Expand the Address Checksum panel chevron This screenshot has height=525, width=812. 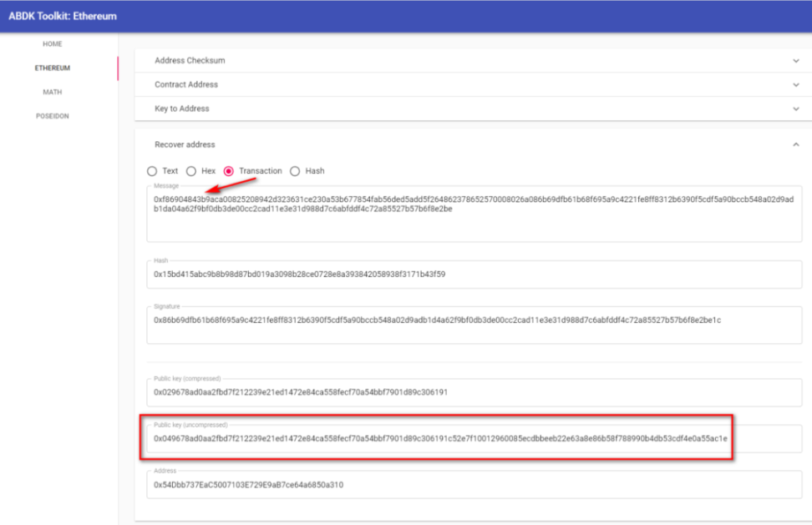(795, 61)
